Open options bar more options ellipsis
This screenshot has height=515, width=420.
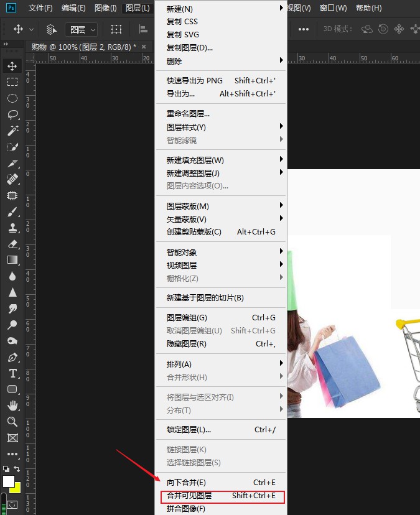coord(304,29)
